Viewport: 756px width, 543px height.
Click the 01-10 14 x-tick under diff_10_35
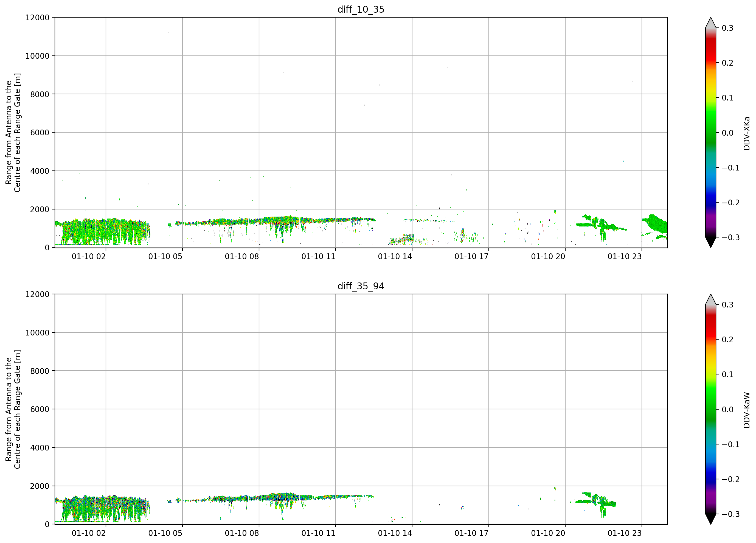pos(395,256)
